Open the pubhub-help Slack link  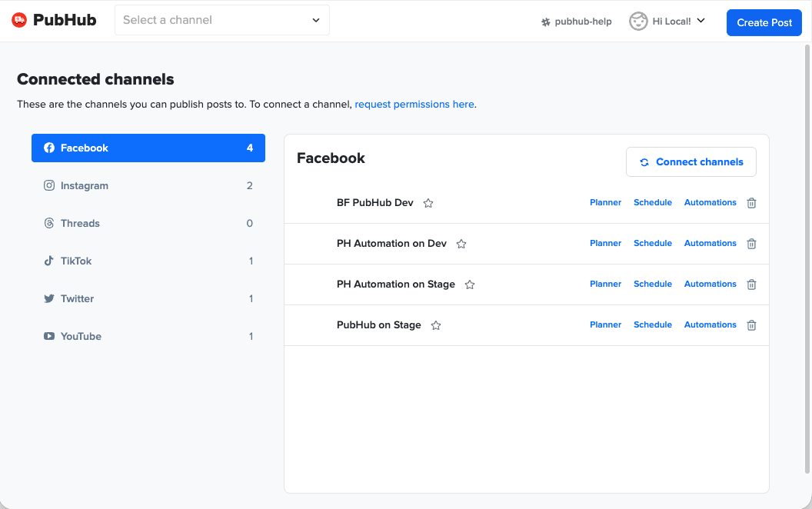pos(577,22)
